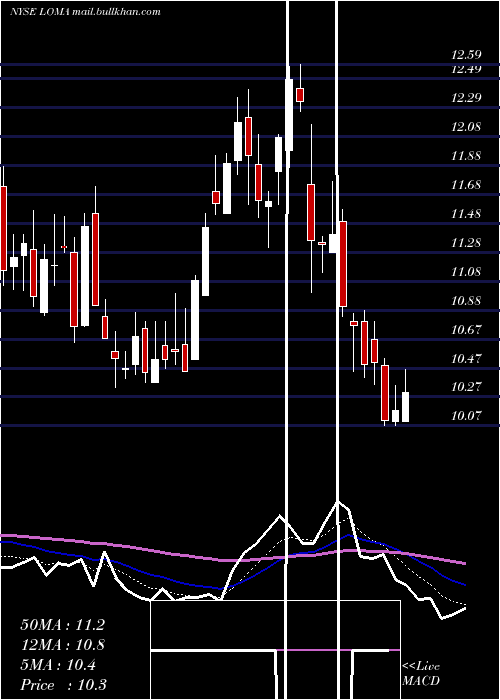The image size is (500, 700).
Task: Click the last white candlestick on the right
Action: click(405, 407)
